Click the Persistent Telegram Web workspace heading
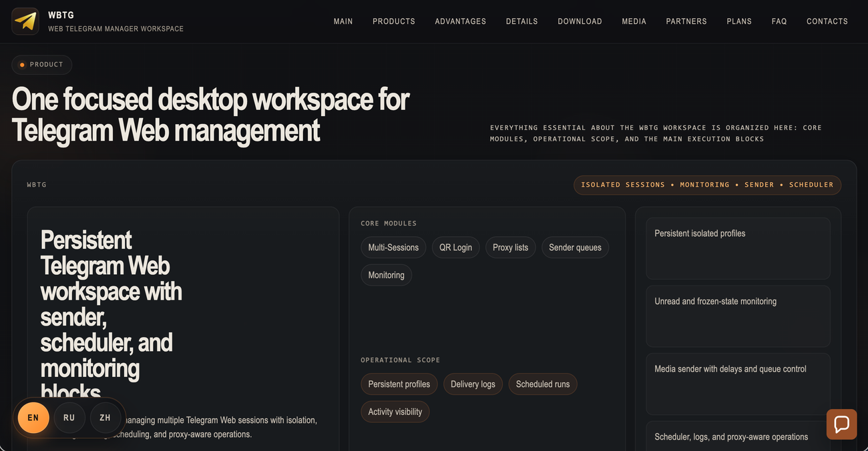Screen dimensions: 868x451 pyautogui.click(x=112, y=316)
